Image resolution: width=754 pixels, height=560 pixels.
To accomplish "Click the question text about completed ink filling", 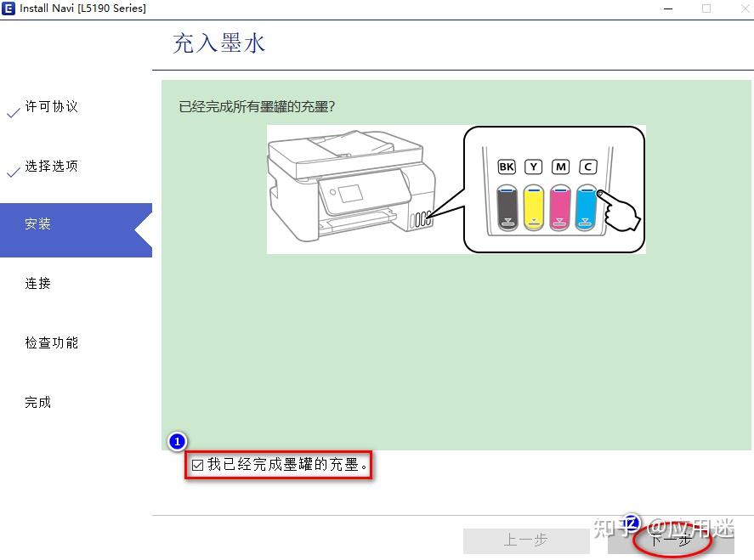I will click(x=257, y=107).
